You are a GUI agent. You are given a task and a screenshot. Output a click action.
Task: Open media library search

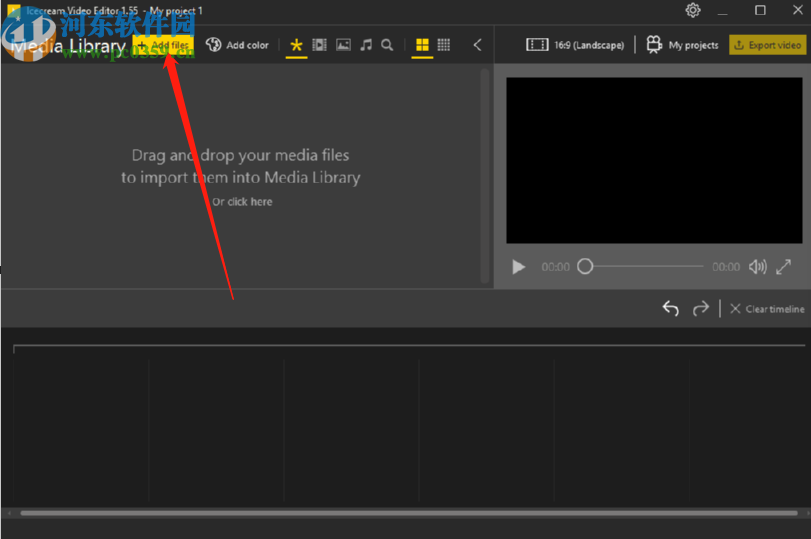[x=387, y=45]
